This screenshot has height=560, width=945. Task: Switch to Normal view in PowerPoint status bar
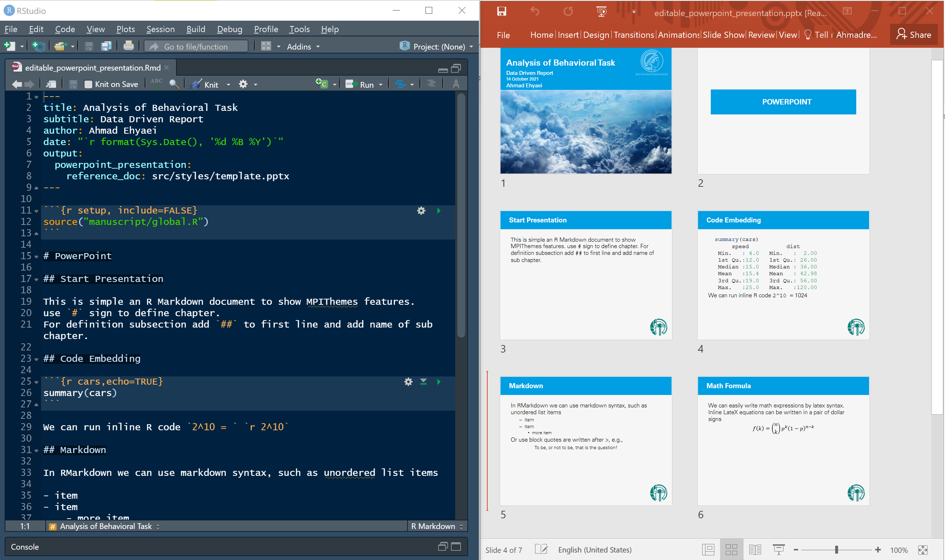click(x=708, y=549)
